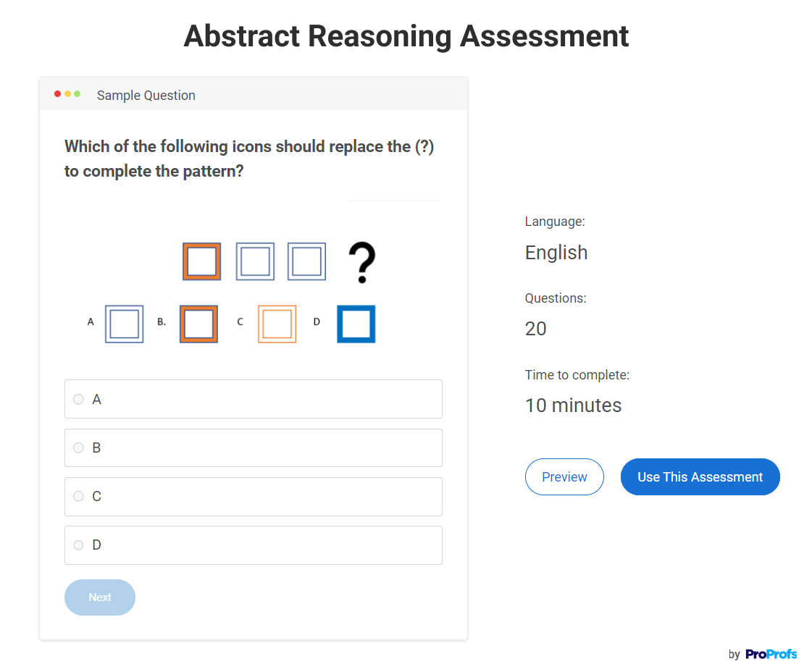812x672 pixels.
Task: Select radio button for answer A
Action: click(79, 399)
